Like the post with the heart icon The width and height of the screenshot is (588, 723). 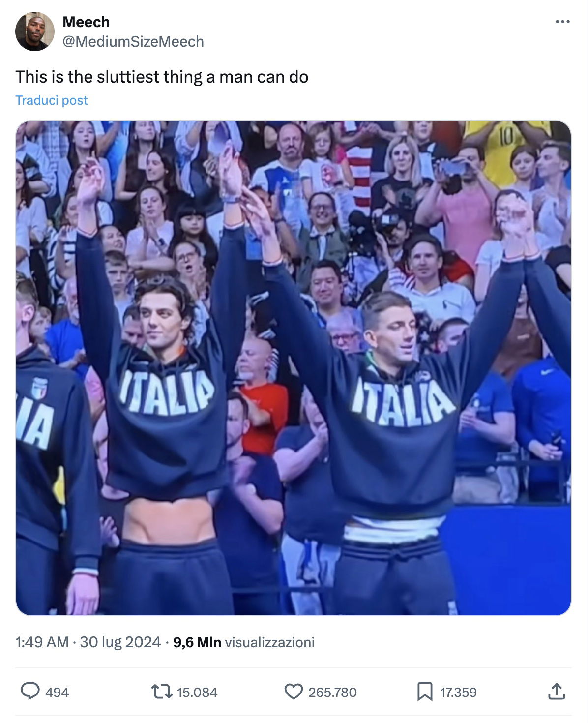(294, 692)
